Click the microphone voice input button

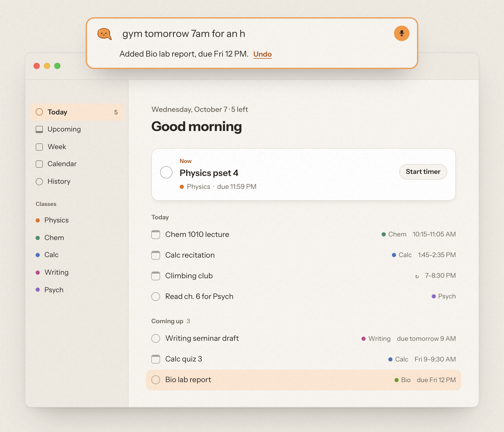click(x=401, y=33)
